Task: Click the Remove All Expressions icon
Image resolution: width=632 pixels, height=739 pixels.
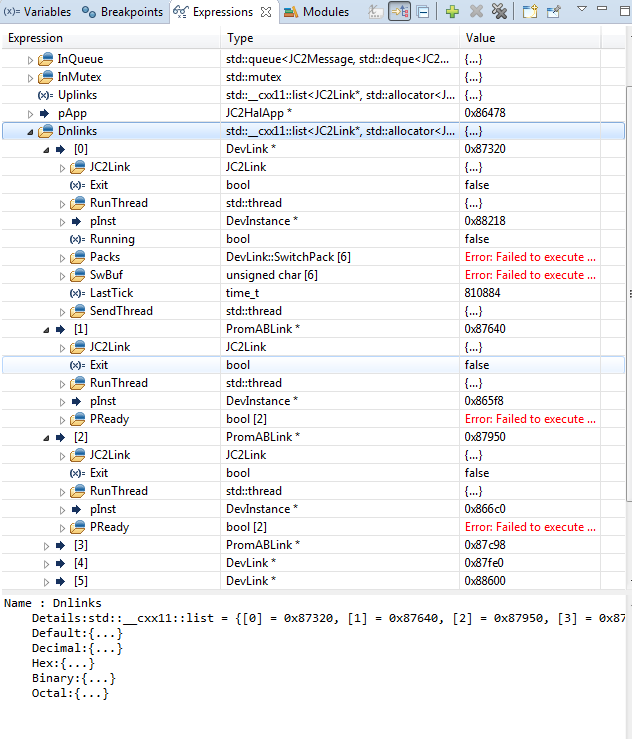Action: tap(499, 11)
